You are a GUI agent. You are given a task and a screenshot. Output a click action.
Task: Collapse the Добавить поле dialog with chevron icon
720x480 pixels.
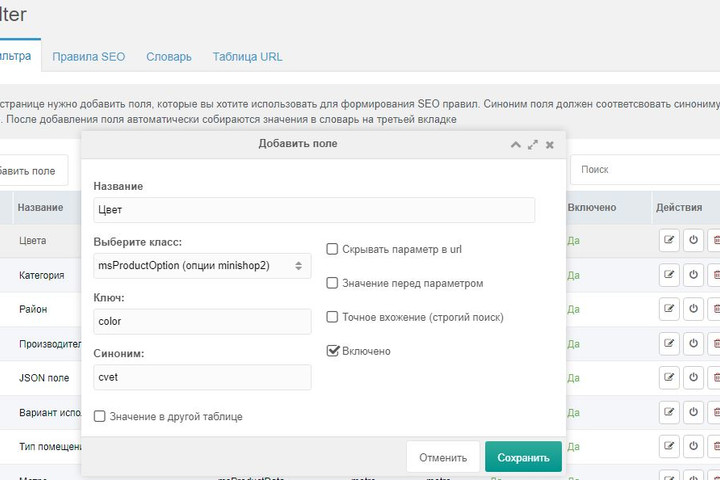point(516,145)
